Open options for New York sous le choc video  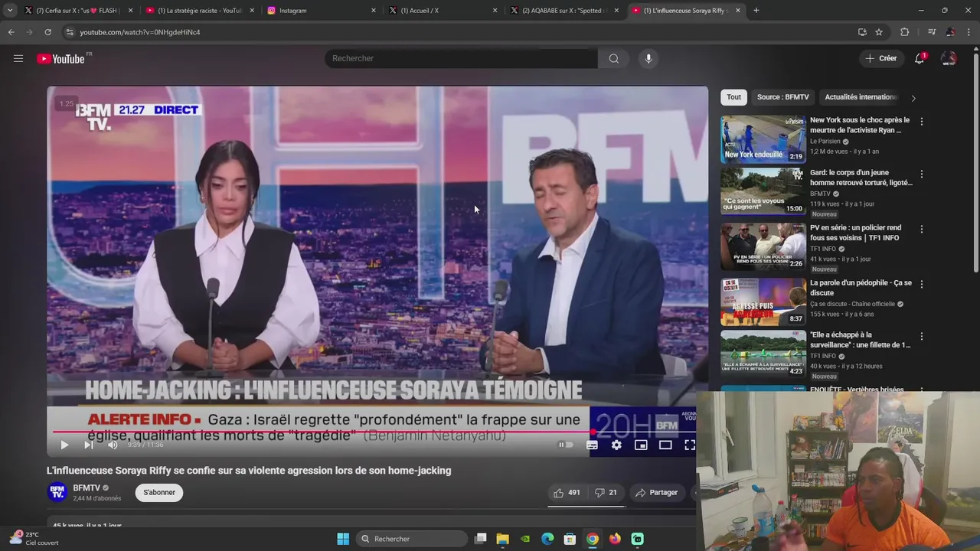click(x=922, y=122)
